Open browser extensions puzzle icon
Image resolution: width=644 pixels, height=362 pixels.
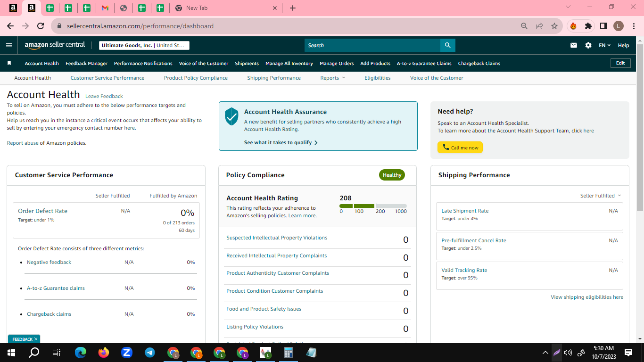click(x=588, y=26)
